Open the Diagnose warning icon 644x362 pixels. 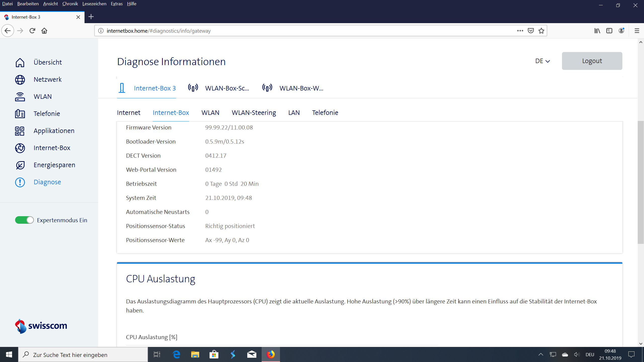pos(20,182)
